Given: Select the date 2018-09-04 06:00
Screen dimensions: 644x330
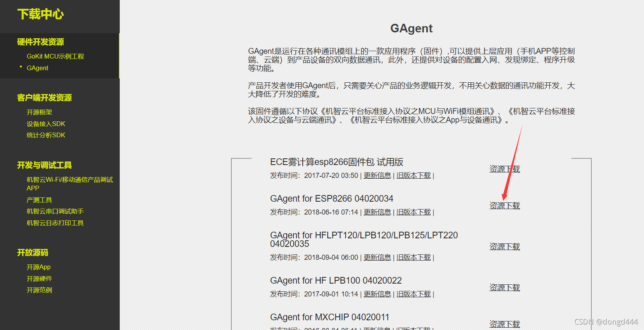Looking at the screenshot, I should (331, 257).
